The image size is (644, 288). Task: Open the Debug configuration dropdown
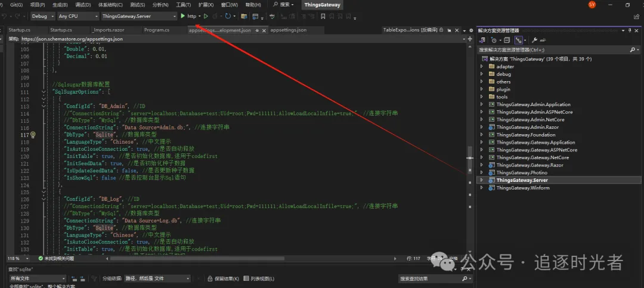(43, 17)
